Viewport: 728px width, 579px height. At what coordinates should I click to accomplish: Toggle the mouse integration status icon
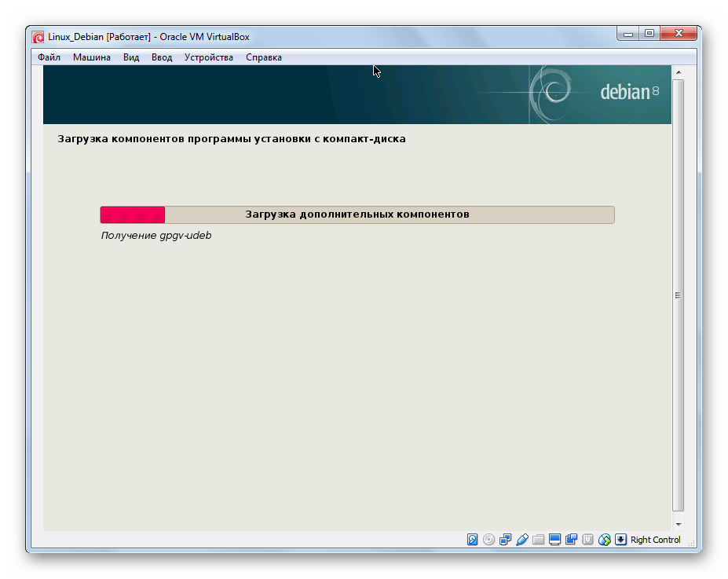(x=604, y=540)
